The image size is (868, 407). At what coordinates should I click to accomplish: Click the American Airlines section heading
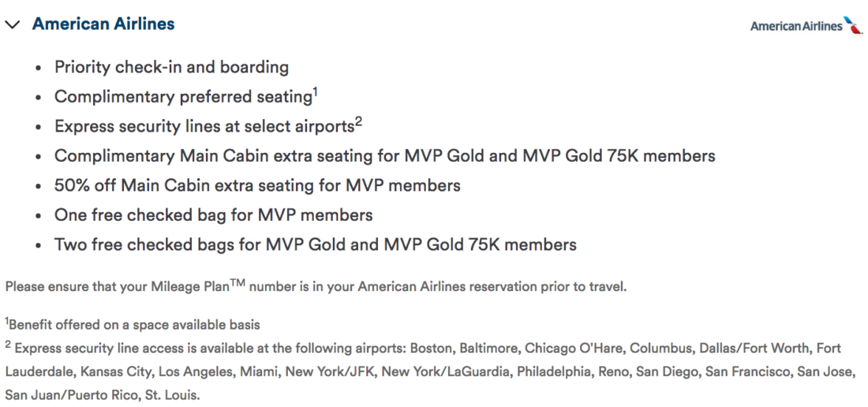[103, 24]
